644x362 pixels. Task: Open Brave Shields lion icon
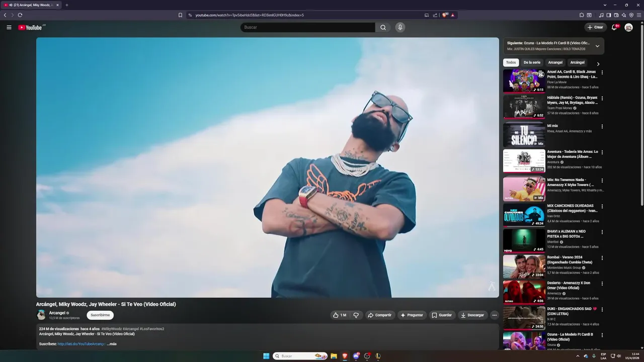pos(445,15)
